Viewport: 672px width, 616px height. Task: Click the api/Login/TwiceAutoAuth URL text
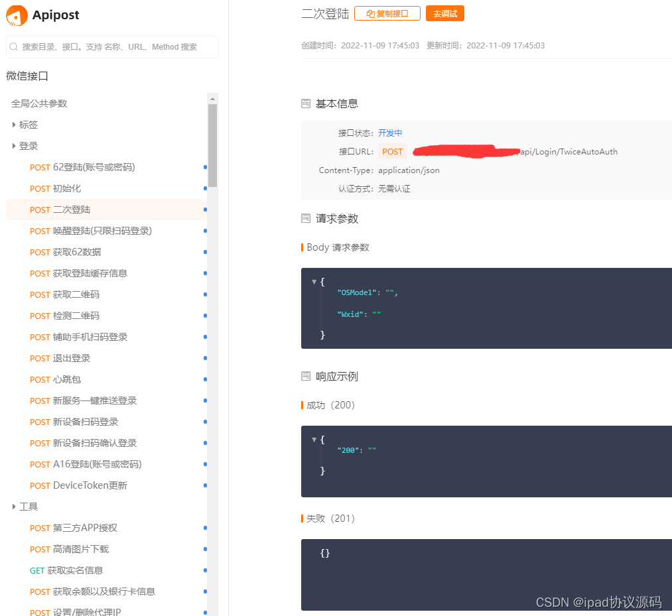pyautogui.click(x=569, y=152)
